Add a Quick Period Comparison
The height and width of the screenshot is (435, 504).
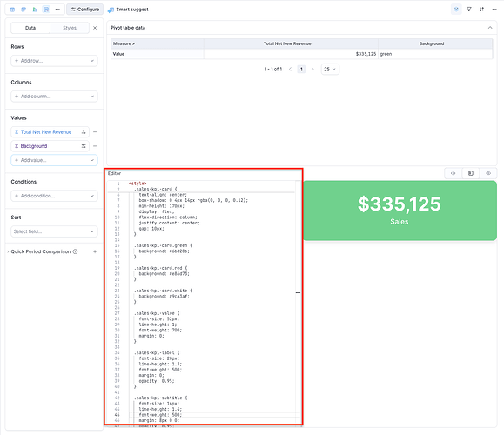[x=95, y=251]
